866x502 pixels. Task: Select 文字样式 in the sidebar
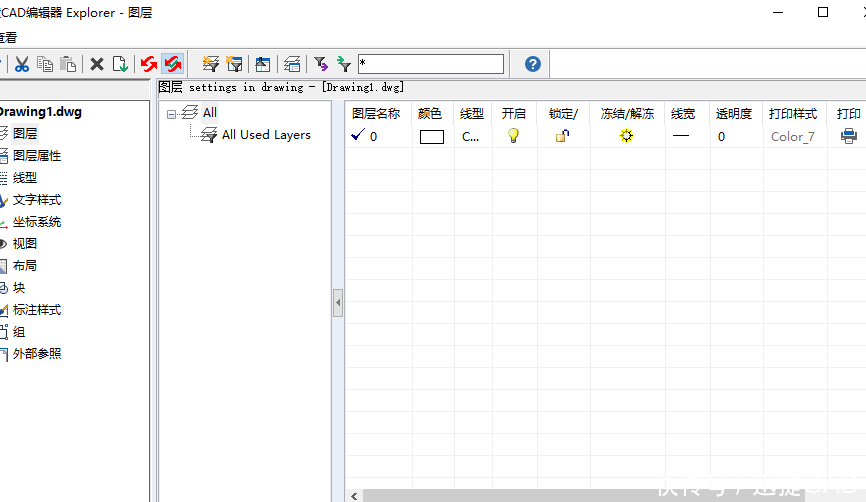point(37,200)
